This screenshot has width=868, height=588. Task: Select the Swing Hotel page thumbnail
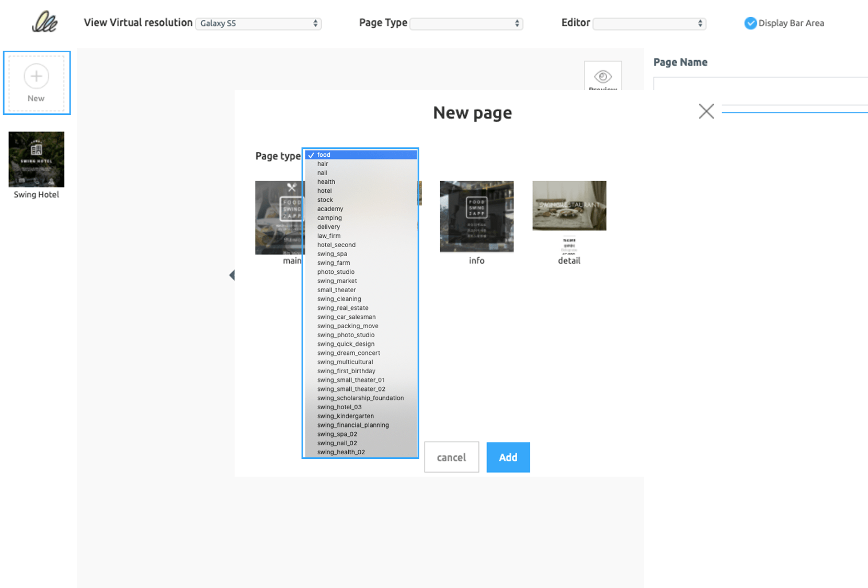[36, 159]
